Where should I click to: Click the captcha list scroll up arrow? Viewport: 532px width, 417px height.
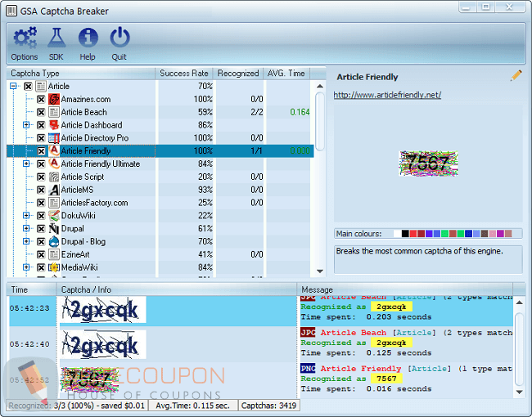(319, 86)
